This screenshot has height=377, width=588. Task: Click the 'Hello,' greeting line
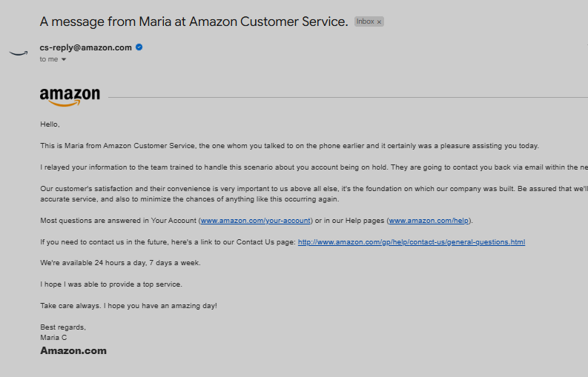tap(50, 124)
